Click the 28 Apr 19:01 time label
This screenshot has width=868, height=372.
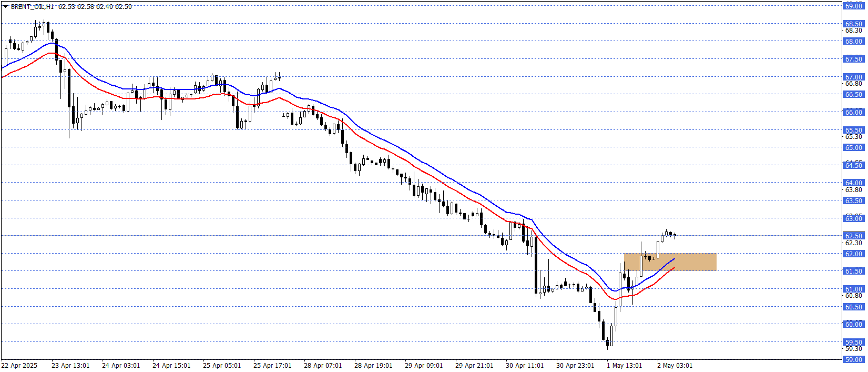[x=373, y=365]
